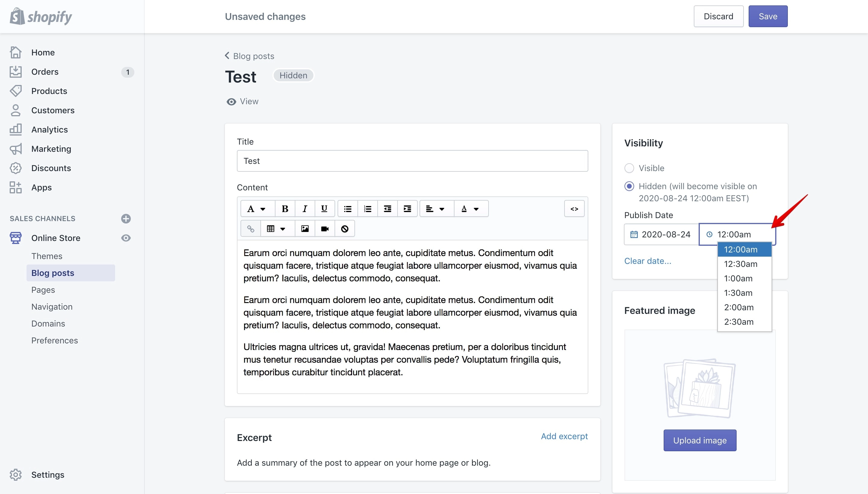Open Discounts in sidebar
This screenshot has height=494, width=868.
(51, 168)
